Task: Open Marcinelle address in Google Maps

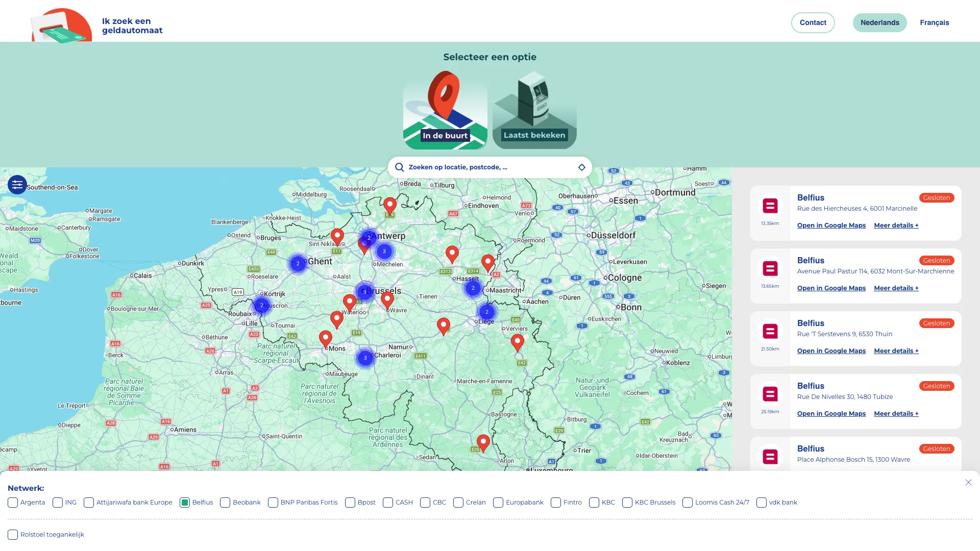Action: click(x=831, y=226)
